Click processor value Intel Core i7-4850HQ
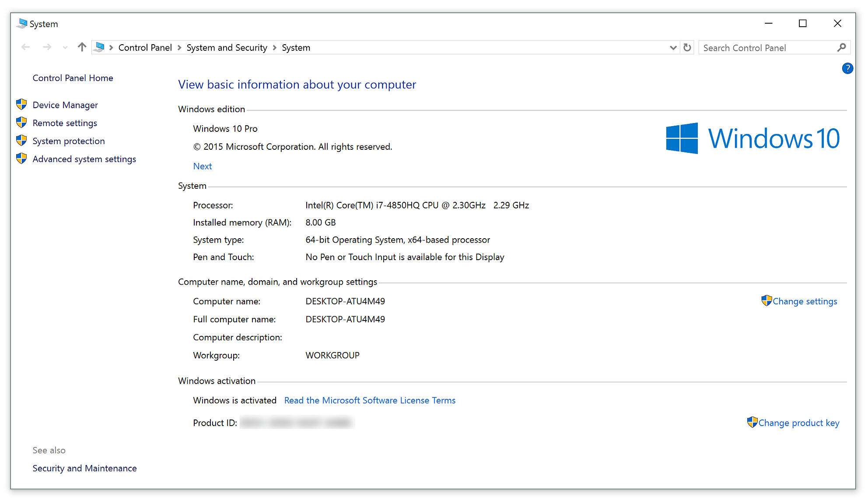 (x=417, y=205)
